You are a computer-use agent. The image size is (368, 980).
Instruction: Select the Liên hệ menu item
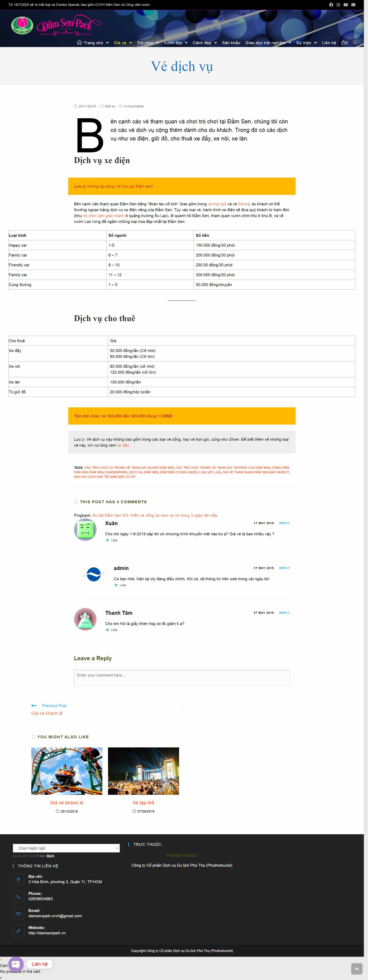[x=328, y=43]
